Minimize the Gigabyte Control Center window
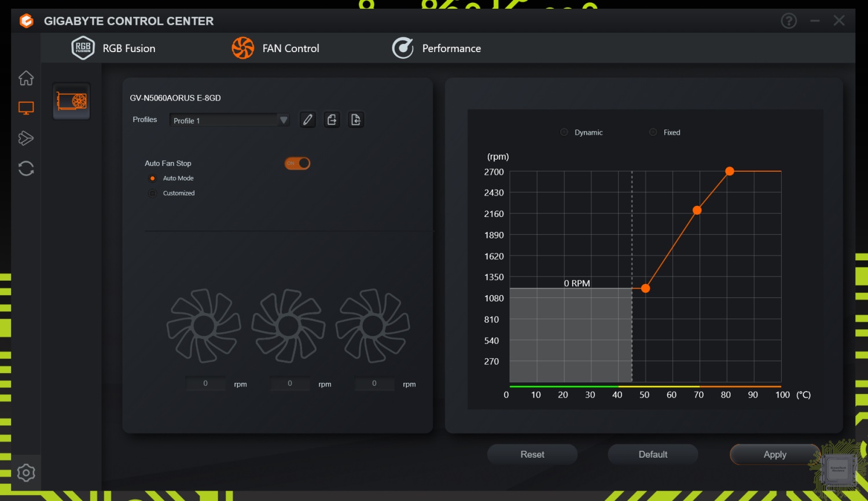This screenshot has height=501, width=868. point(815,21)
